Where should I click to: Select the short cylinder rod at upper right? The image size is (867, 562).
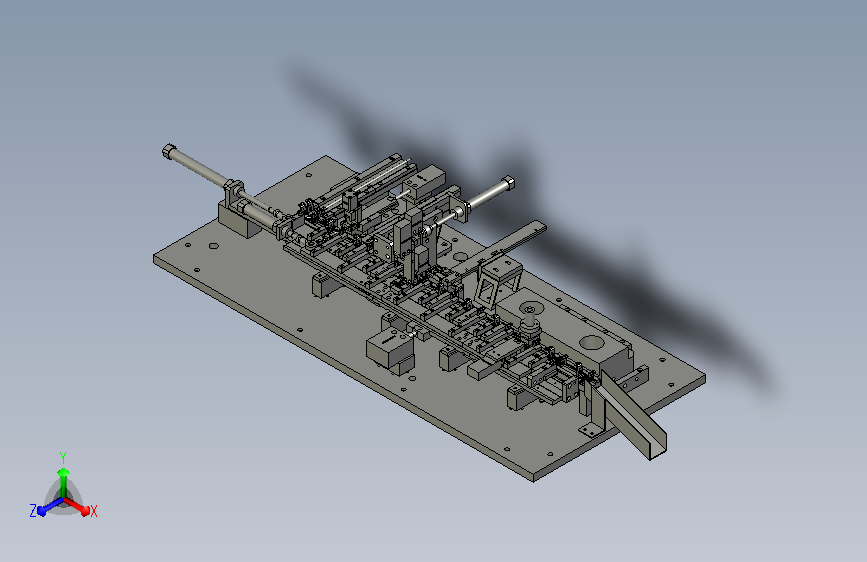click(487, 194)
